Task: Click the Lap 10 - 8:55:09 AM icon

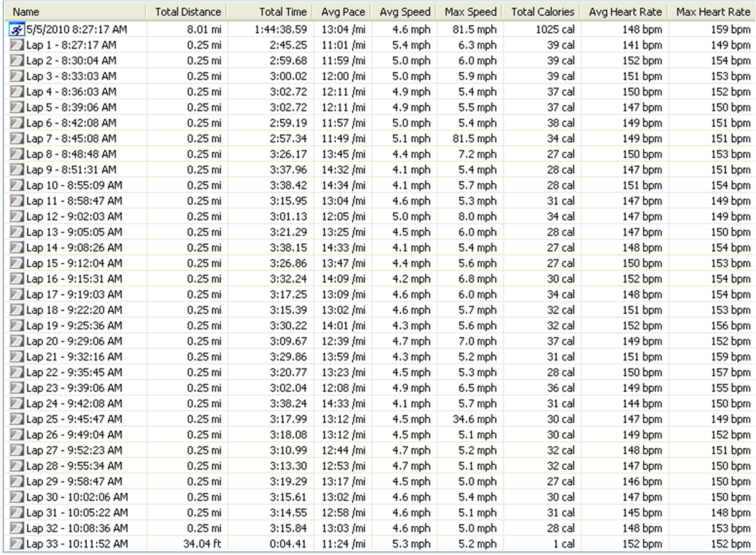Action: click(x=17, y=185)
